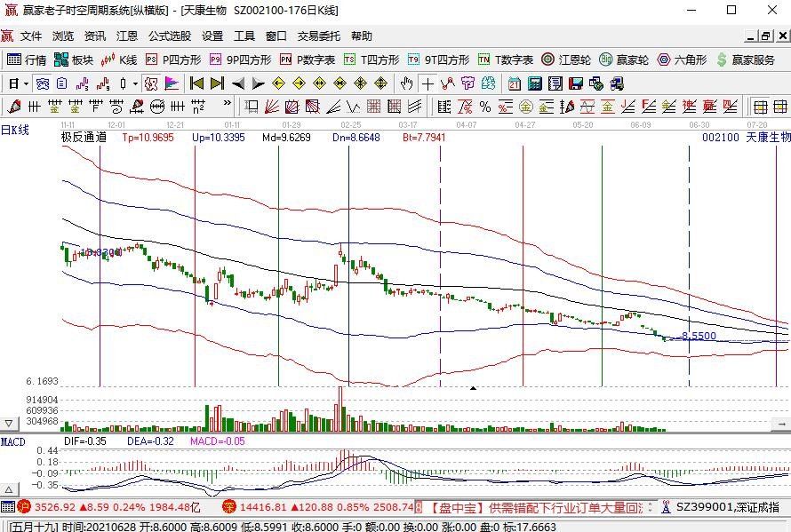
Task: Open the 设置 menu
Action: [x=212, y=36]
